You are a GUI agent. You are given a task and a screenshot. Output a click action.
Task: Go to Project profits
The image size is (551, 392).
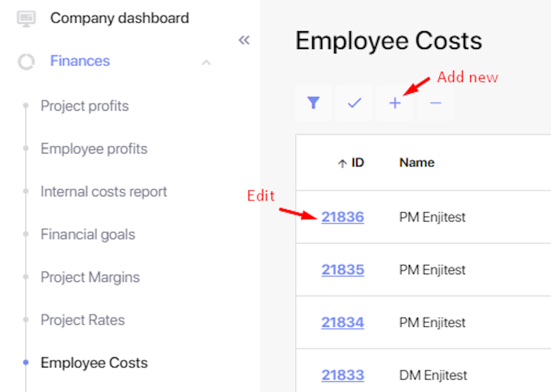tap(85, 106)
